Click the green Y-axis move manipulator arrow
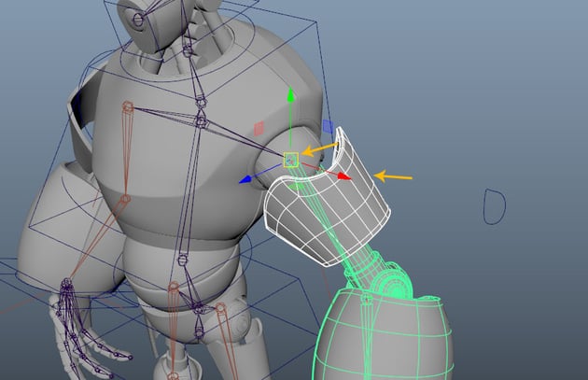This screenshot has width=588, height=380. click(290, 95)
